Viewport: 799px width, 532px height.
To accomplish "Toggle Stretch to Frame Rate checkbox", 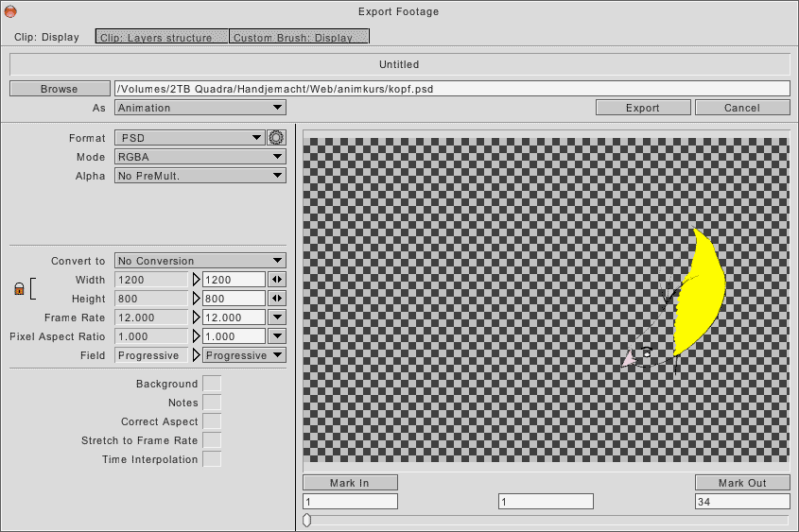I will click(x=212, y=439).
